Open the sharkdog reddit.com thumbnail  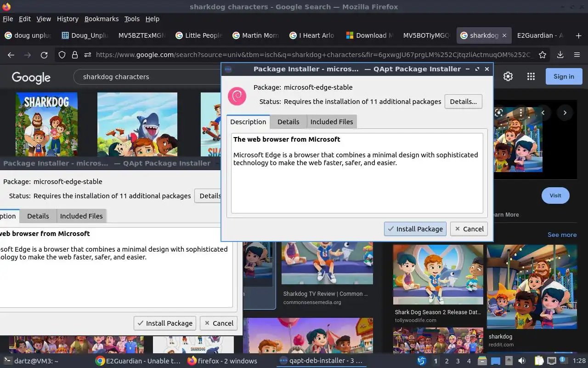(x=532, y=287)
